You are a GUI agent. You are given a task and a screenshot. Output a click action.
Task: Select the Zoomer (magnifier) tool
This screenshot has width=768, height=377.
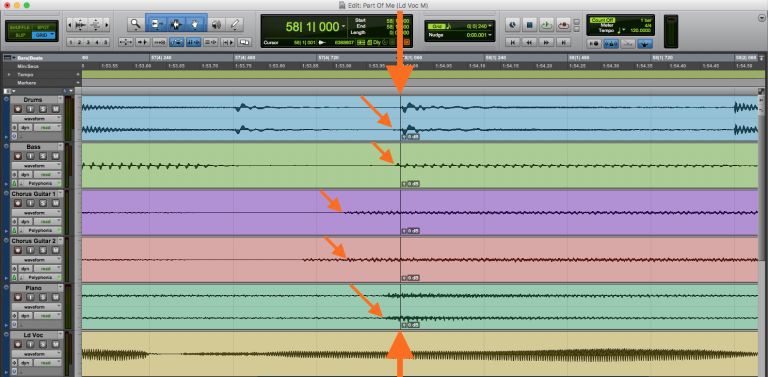136,24
